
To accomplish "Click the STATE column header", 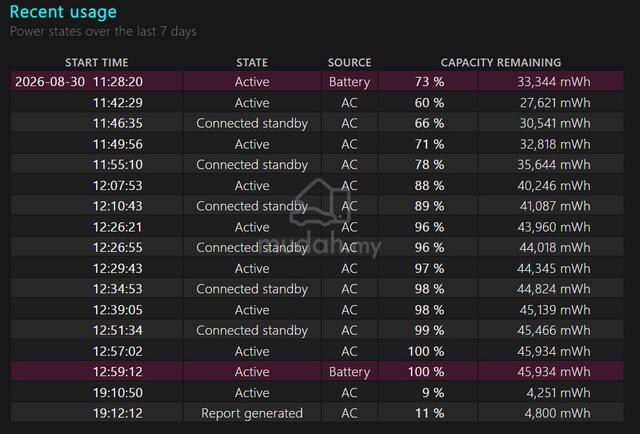I will tap(252, 62).
